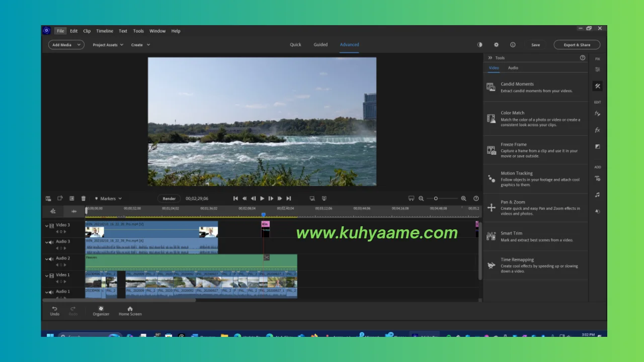Image resolution: width=644 pixels, height=362 pixels.
Task: Open the Transitions panel in sidebar
Action: coord(598,147)
